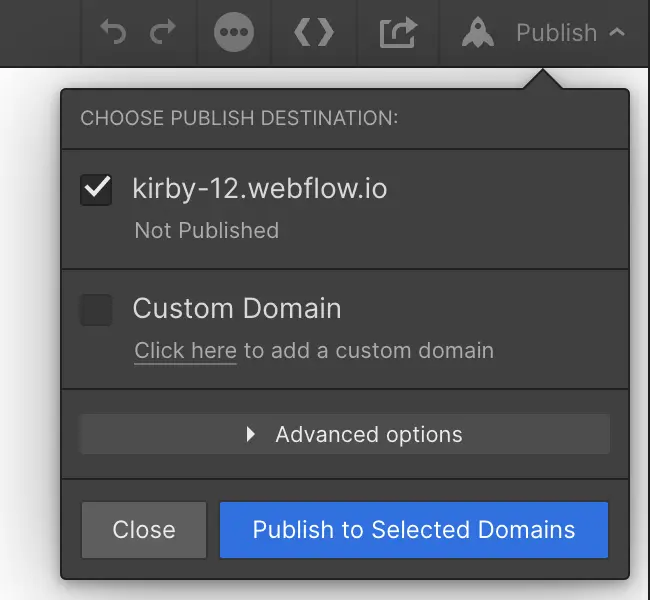Image resolution: width=650 pixels, height=600 pixels.
Task: Click the rocket publish icon
Action: [478, 32]
